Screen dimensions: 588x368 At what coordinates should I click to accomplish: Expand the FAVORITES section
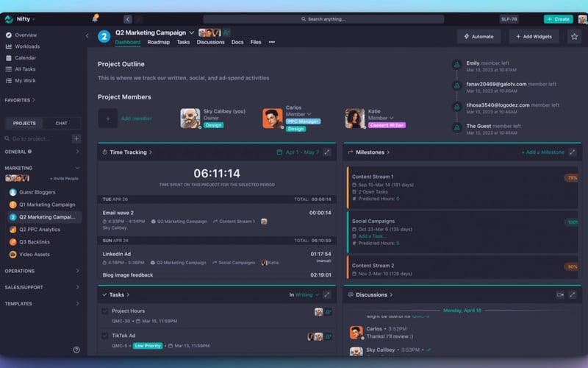(x=20, y=100)
